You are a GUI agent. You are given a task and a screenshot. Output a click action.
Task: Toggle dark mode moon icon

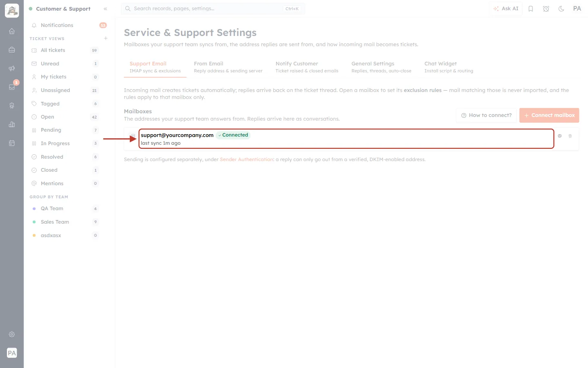pyautogui.click(x=561, y=9)
